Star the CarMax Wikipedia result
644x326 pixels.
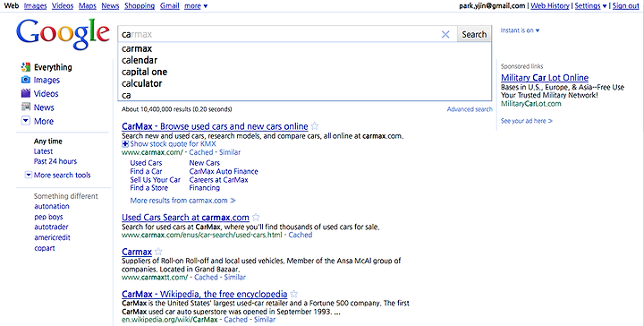(x=293, y=294)
